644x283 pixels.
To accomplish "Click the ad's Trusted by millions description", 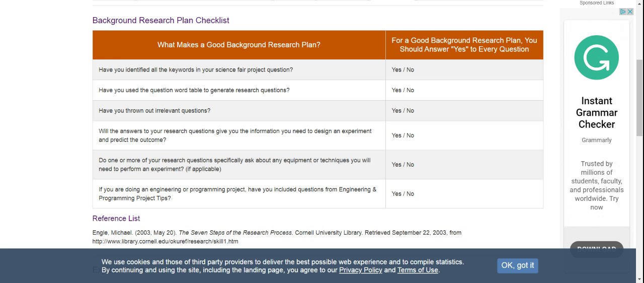I will [x=597, y=185].
